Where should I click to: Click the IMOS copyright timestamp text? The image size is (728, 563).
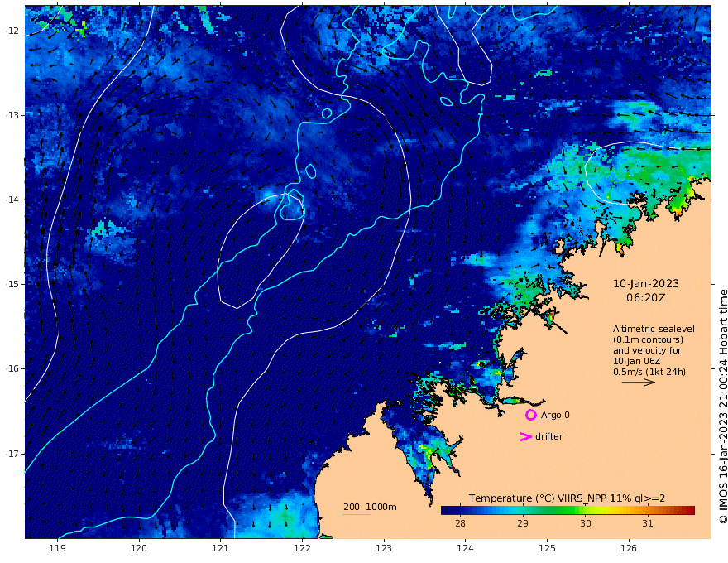pyautogui.click(x=722, y=407)
